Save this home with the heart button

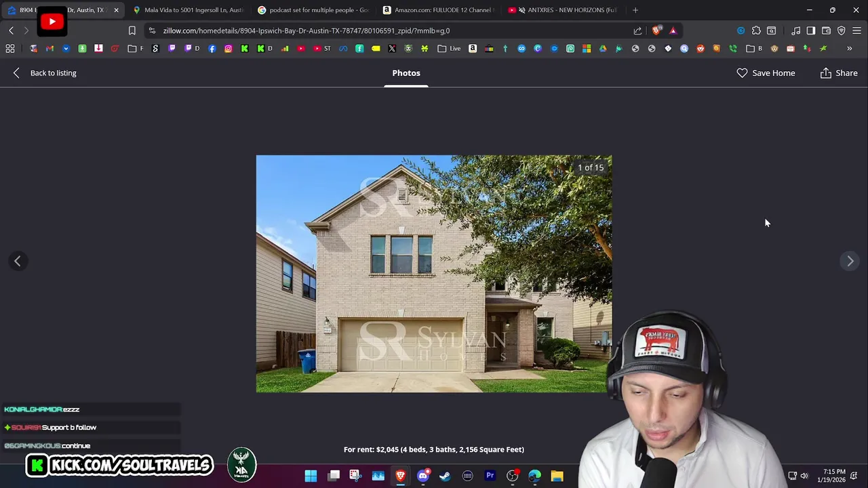pyautogui.click(x=766, y=73)
